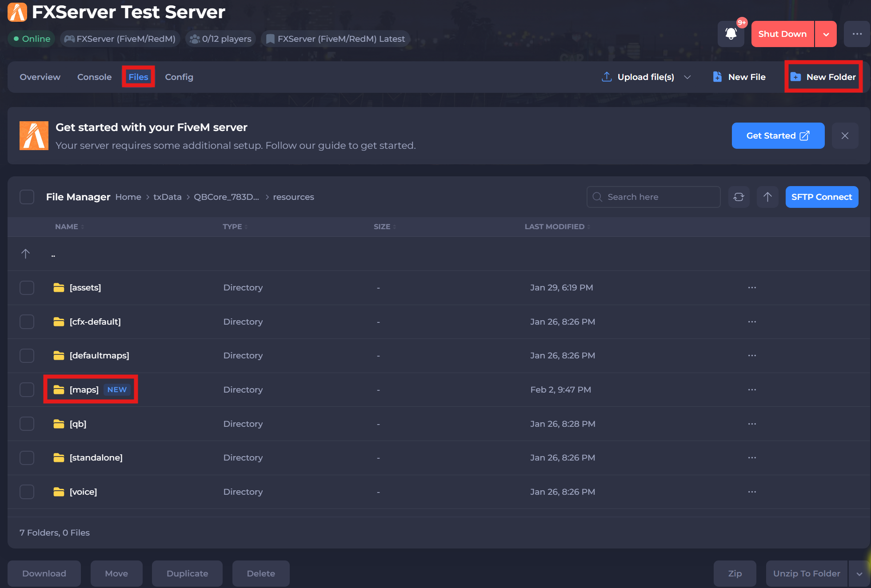Click the refresh file list icon
The width and height of the screenshot is (871, 588).
click(x=739, y=197)
